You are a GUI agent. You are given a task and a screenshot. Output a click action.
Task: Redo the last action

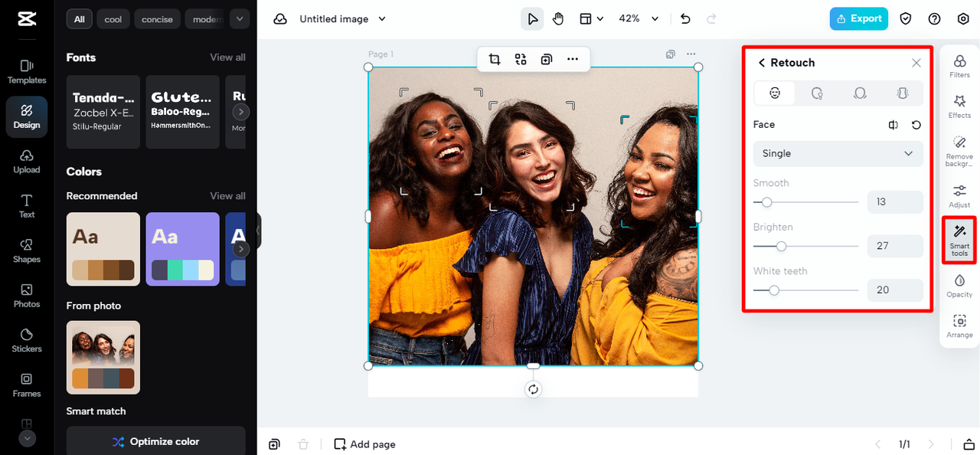[x=711, y=19]
